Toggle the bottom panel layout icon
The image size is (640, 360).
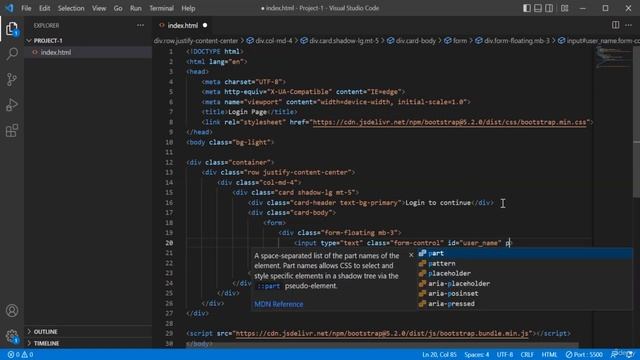[x=538, y=8]
